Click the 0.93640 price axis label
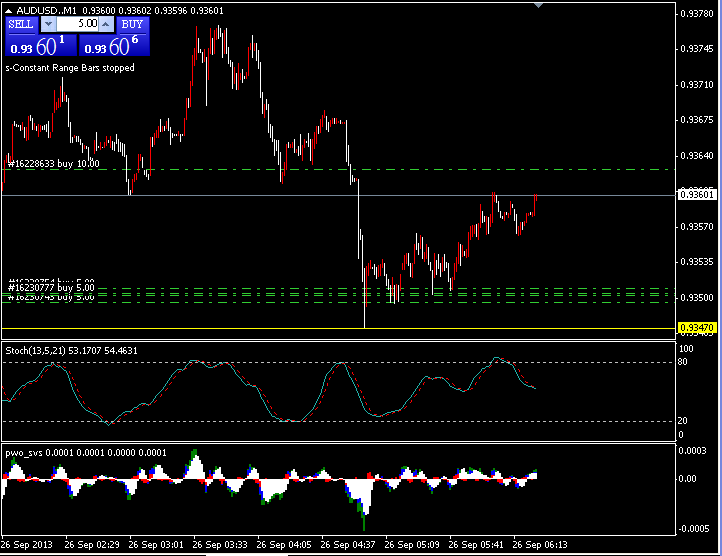This screenshot has width=722, height=556. coord(697,156)
